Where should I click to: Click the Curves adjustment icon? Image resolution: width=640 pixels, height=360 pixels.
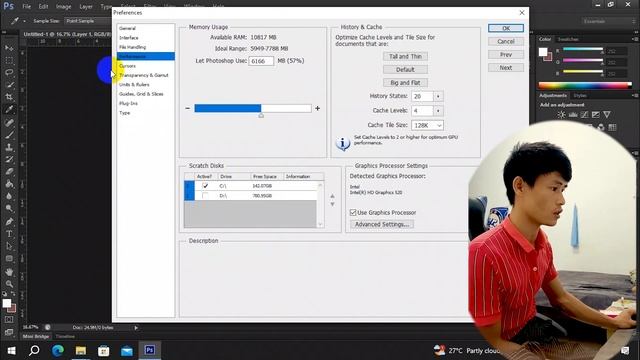[x=584, y=115]
